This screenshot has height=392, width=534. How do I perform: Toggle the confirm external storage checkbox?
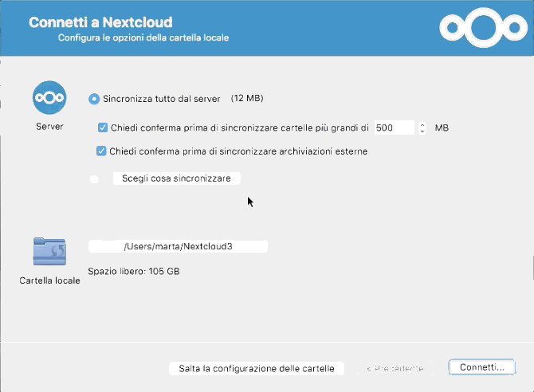[x=101, y=151]
